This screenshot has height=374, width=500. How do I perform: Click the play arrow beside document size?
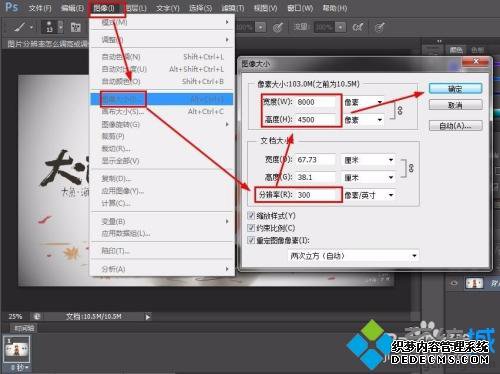(x=148, y=317)
